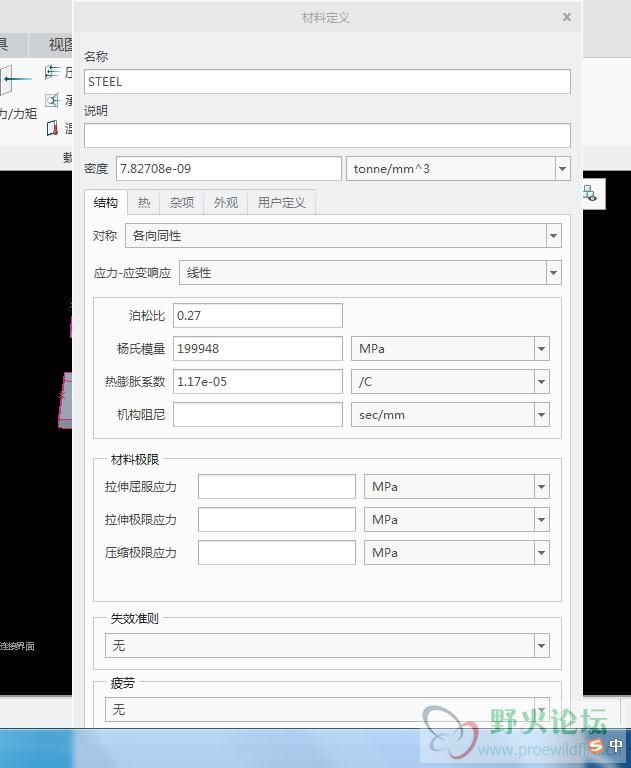The height and width of the screenshot is (768, 631).
Task: Click the empty 说明 description field
Action: pos(327,135)
